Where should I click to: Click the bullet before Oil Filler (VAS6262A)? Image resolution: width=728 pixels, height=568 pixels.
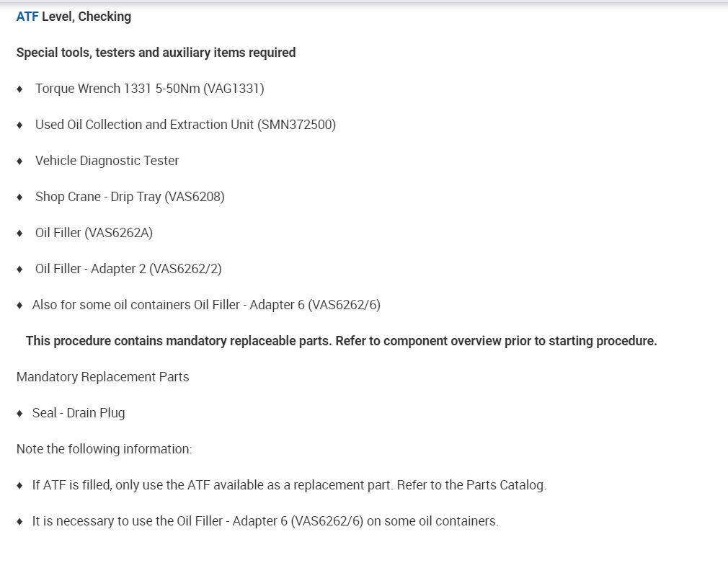[x=19, y=233]
